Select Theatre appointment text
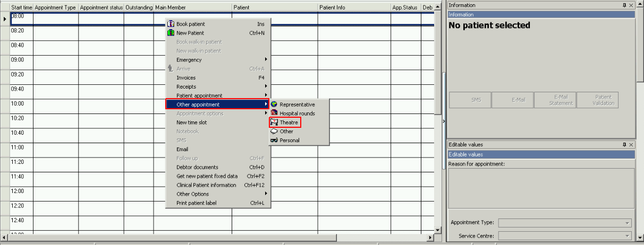The width and height of the screenshot is (644, 245). [x=289, y=122]
